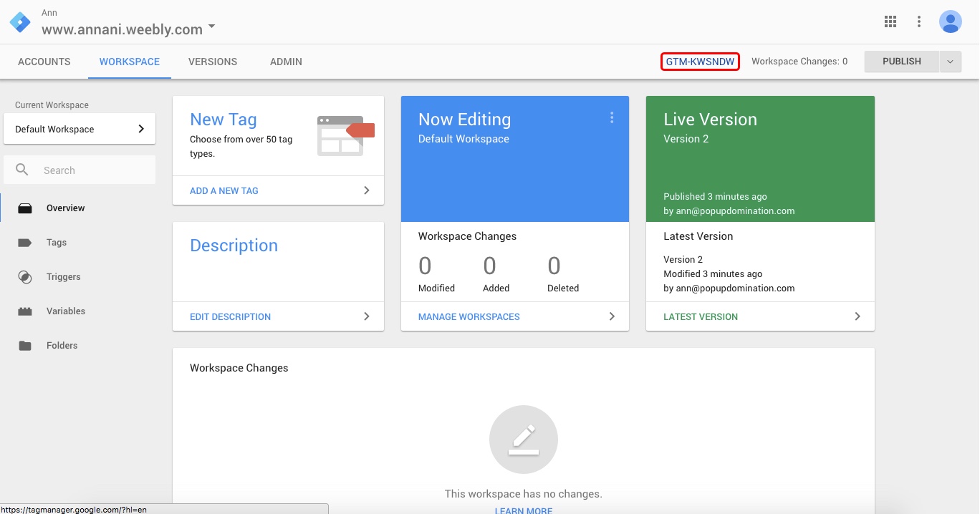Click the Published 3 minutes ago text
The image size is (980, 514).
coord(715,196)
